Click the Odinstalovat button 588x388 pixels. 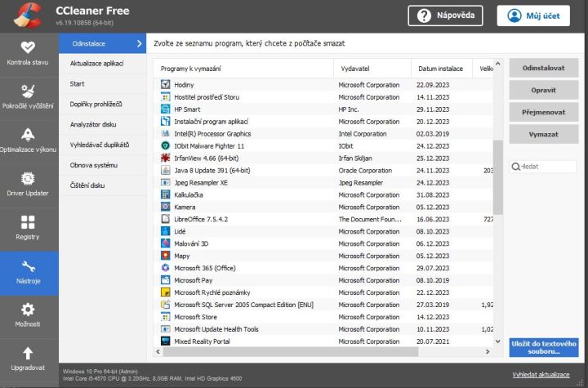pyautogui.click(x=543, y=68)
